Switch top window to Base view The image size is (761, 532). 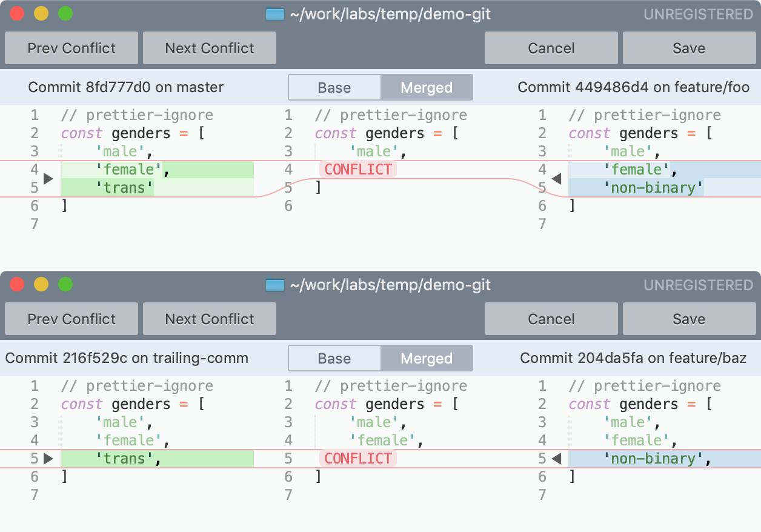pos(334,87)
